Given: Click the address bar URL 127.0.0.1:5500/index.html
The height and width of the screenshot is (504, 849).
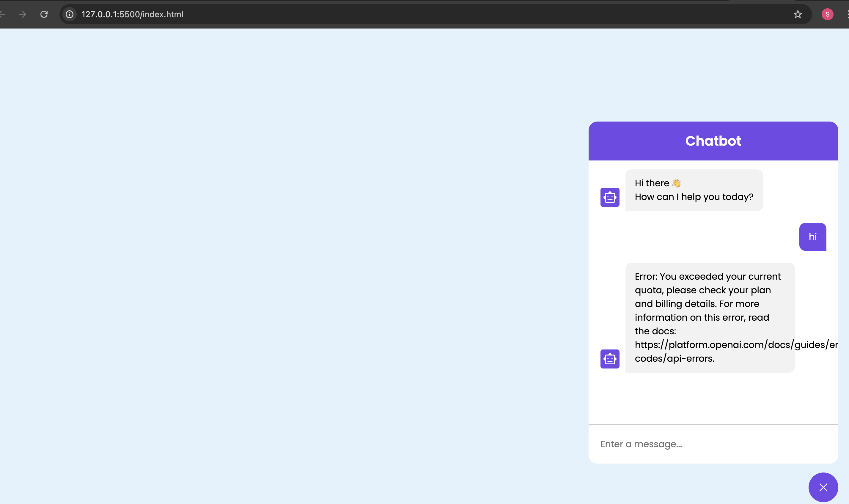Looking at the screenshot, I should click(132, 14).
